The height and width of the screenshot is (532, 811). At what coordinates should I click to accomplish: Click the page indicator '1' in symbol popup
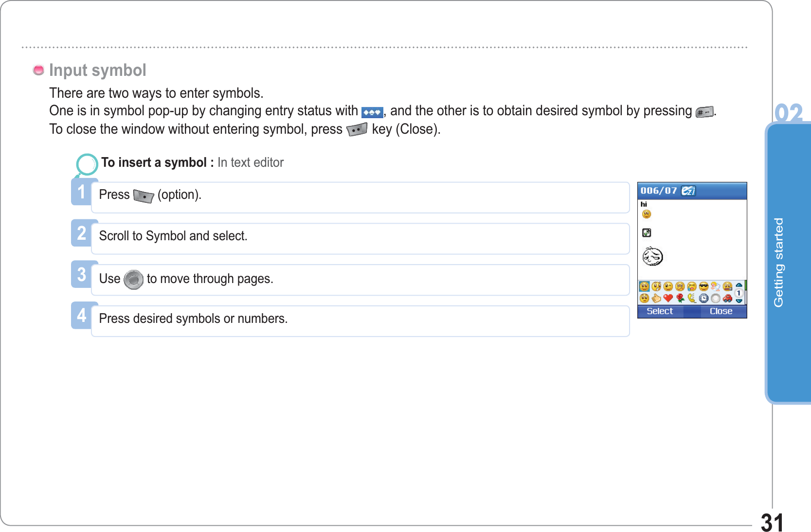[739, 293]
